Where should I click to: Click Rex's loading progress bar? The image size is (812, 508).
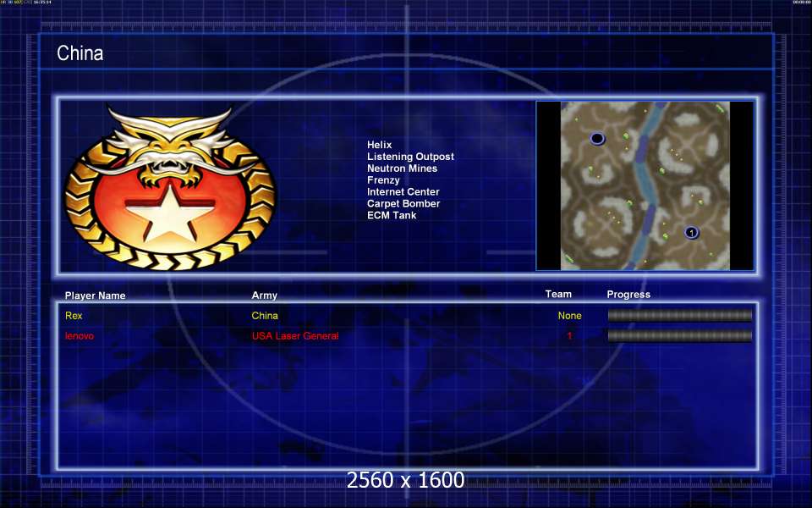point(679,315)
